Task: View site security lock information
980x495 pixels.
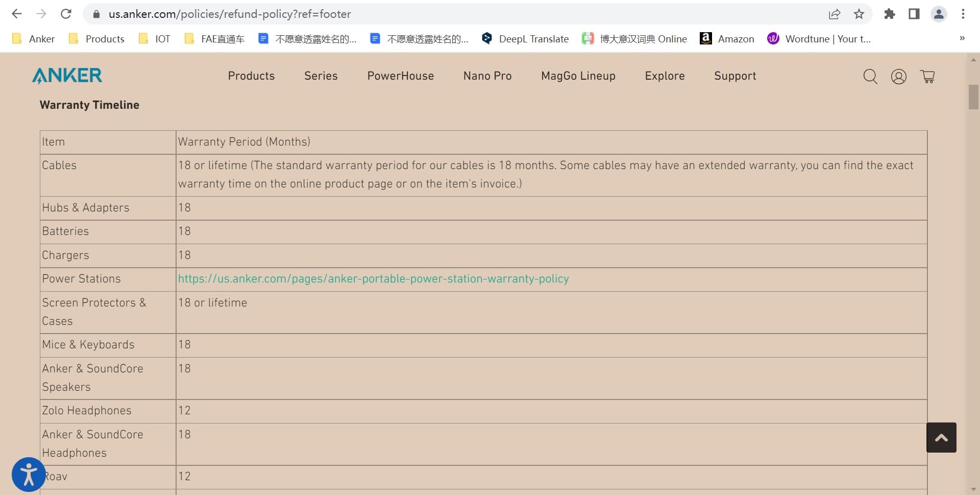Action: pyautogui.click(x=96, y=14)
